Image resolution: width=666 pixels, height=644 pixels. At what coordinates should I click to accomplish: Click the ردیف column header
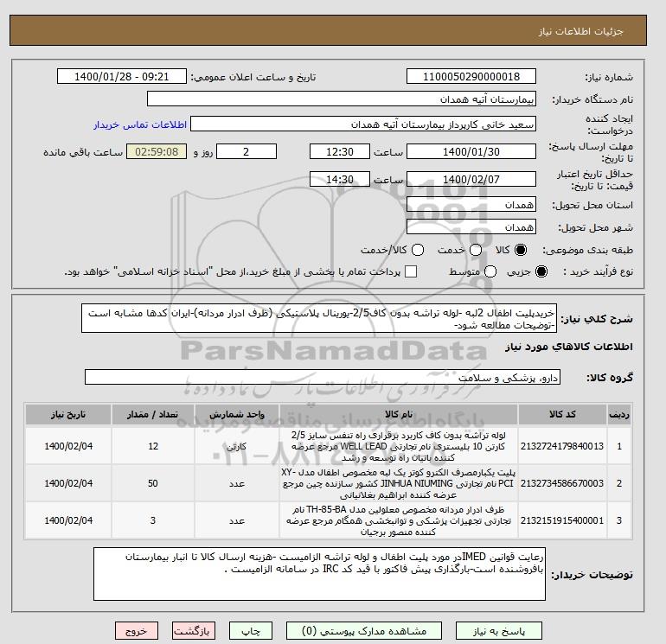(x=619, y=414)
